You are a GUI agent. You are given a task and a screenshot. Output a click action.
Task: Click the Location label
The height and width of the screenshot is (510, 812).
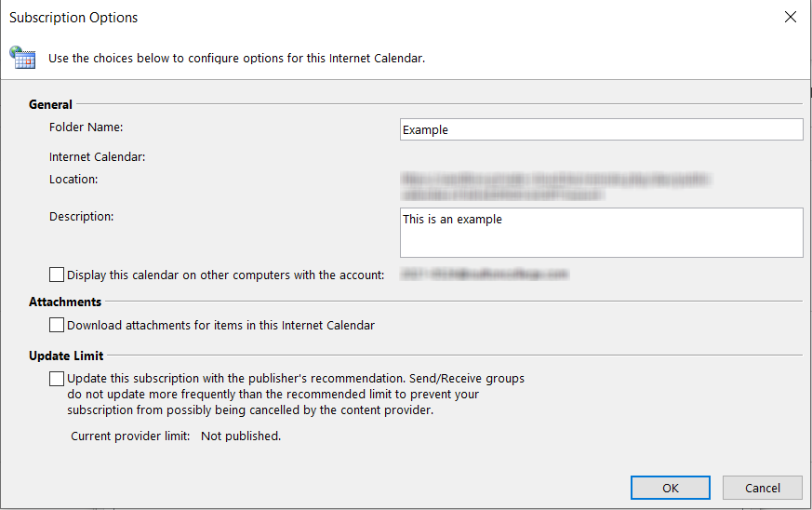[x=73, y=180]
